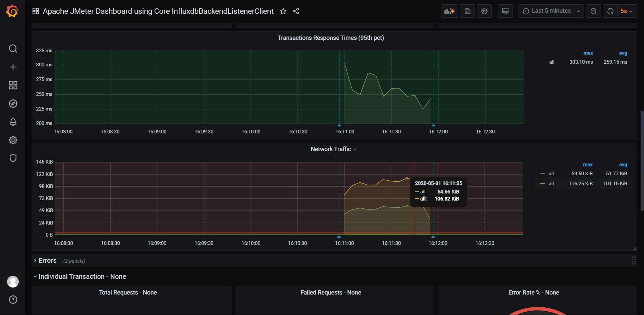Open the sidebar Create plus icon
Screen dimensions: 644x315
13,67
